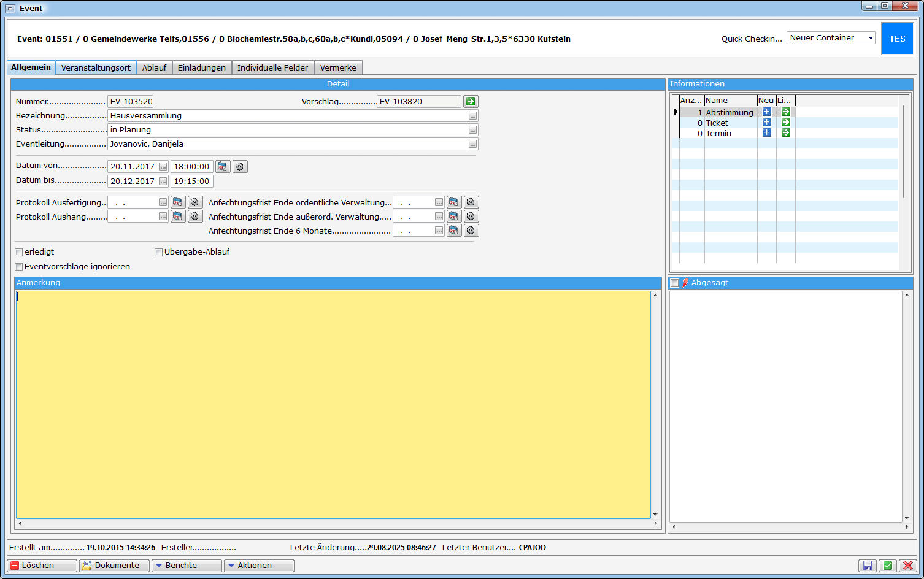Open the Aktionen dropdown menu
This screenshot has width=924, height=579.
pos(259,566)
